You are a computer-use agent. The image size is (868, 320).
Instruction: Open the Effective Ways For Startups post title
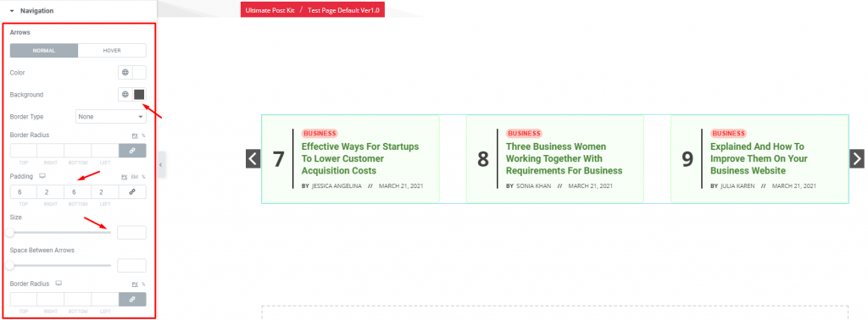tap(359, 158)
